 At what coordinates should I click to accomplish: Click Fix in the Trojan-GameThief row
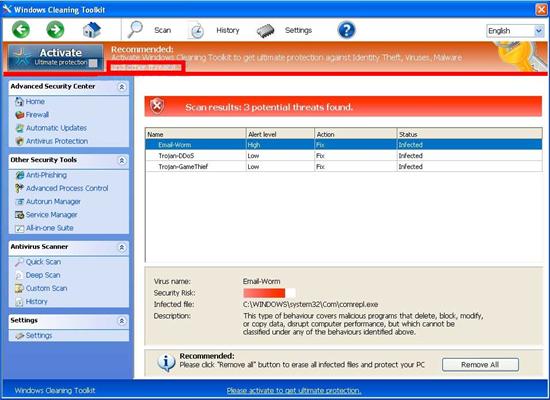(320, 166)
